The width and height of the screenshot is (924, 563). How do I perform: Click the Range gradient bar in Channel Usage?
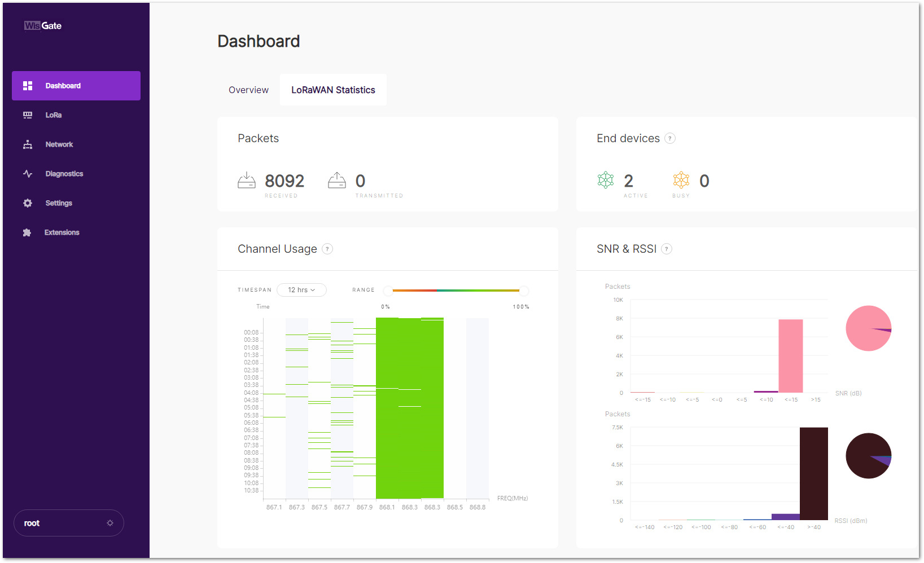(456, 291)
